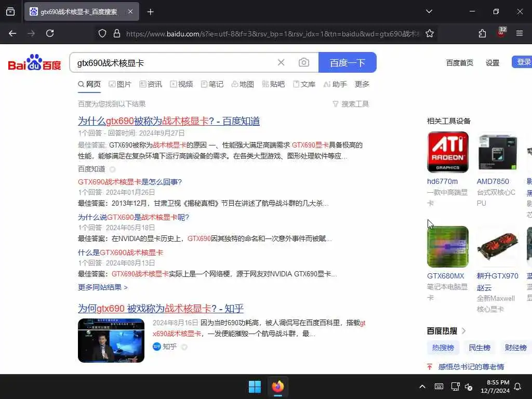Open the hd6770m link

443,181
